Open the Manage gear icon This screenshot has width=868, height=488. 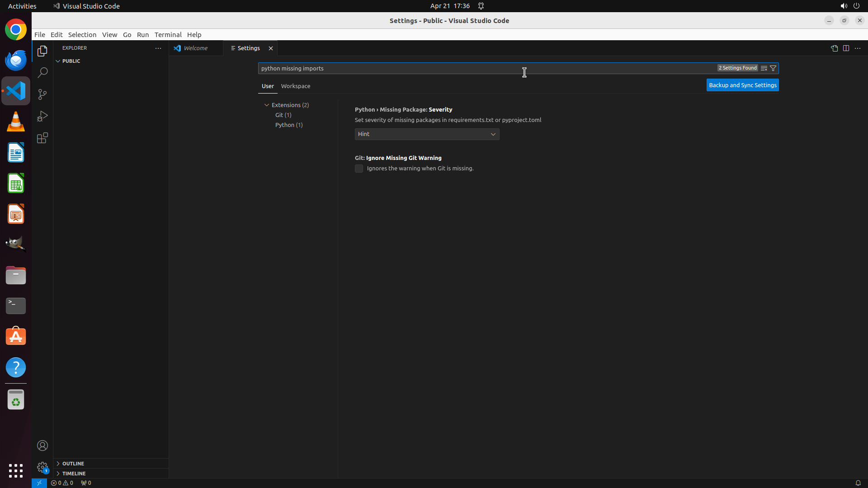pos(42,467)
